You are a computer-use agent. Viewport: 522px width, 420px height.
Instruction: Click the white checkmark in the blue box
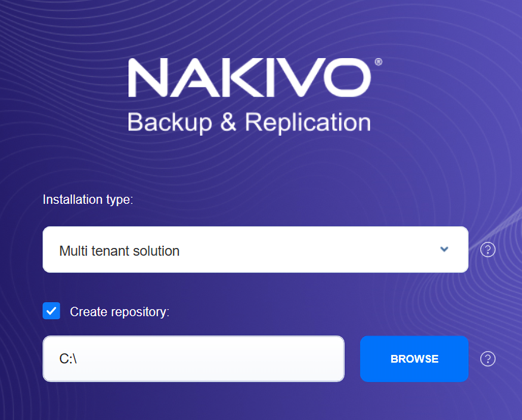click(52, 311)
